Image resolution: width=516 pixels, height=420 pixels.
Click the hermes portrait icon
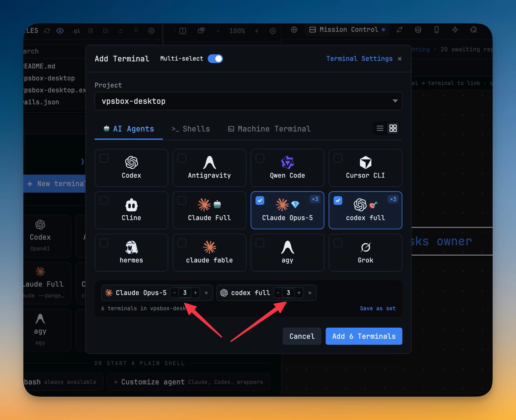click(x=131, y=247)
